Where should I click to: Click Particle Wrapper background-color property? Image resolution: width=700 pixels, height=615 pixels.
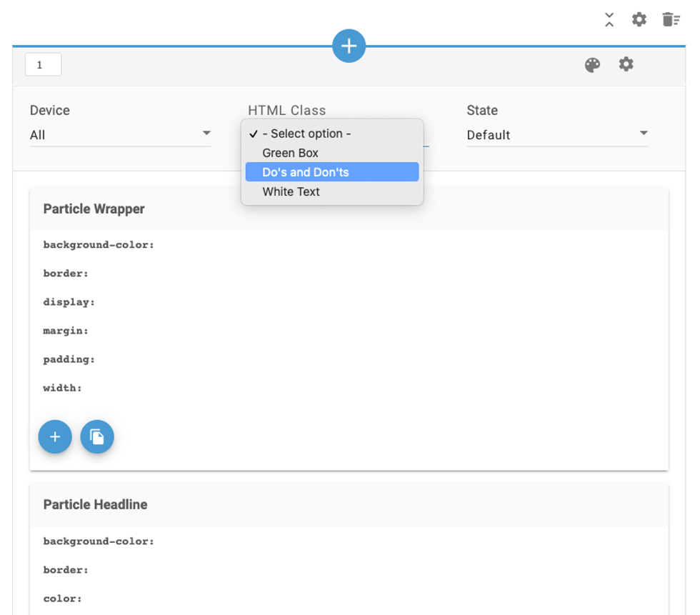tap(99, 245)
